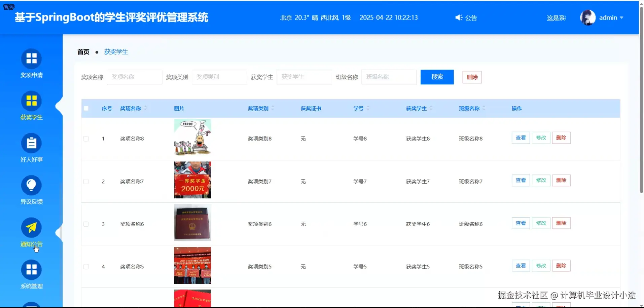Image resolution: width=644 pixels, height=308 pixels.
Task: View details of 奖项名称5 row
Action: tap(521, 266)
